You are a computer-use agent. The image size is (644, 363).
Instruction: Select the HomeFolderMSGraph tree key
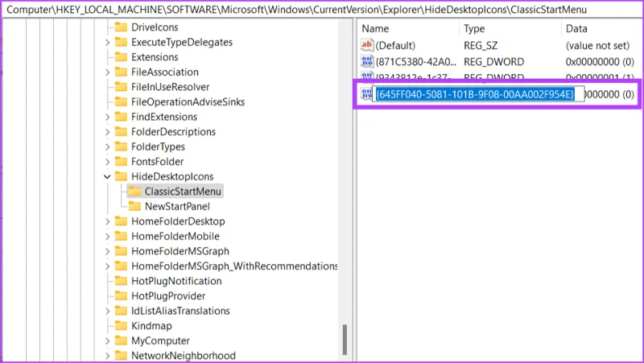coord(180,251)
